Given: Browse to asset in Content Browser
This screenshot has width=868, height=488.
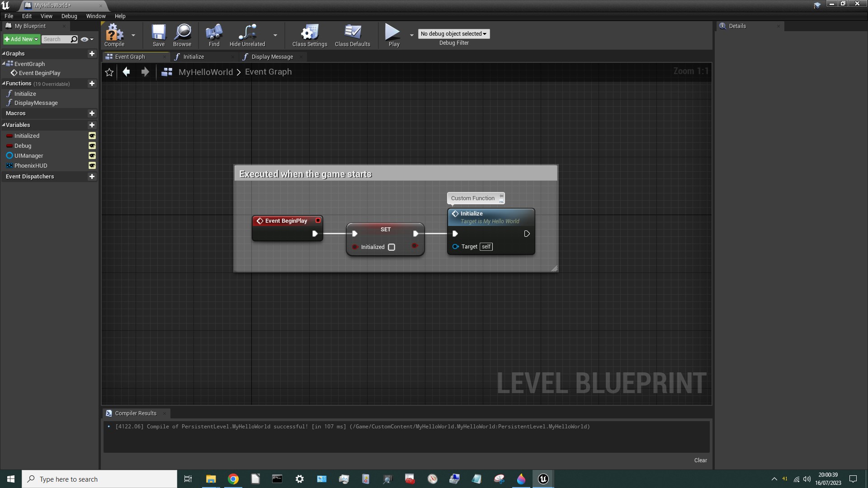Looking at the screenshot, I should click(x=182, y=35).
